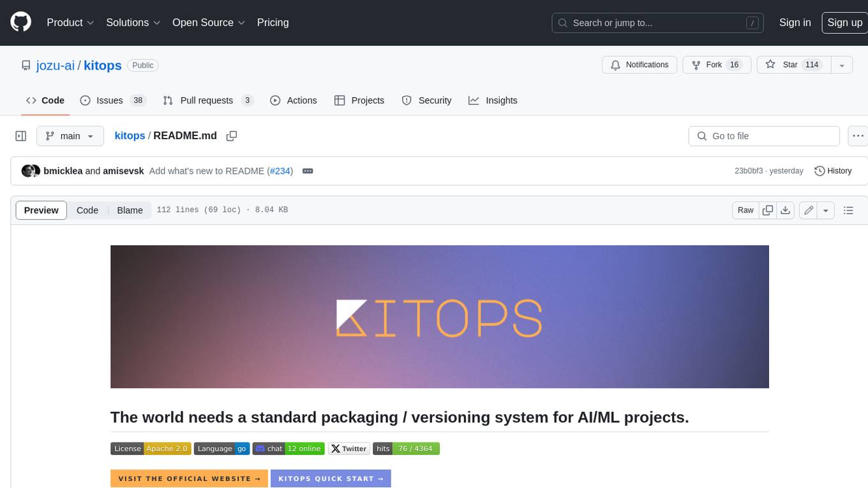The image size is (868, 488).
Task: Click the Notifications bell button
Action: click(x=640, y=65)
